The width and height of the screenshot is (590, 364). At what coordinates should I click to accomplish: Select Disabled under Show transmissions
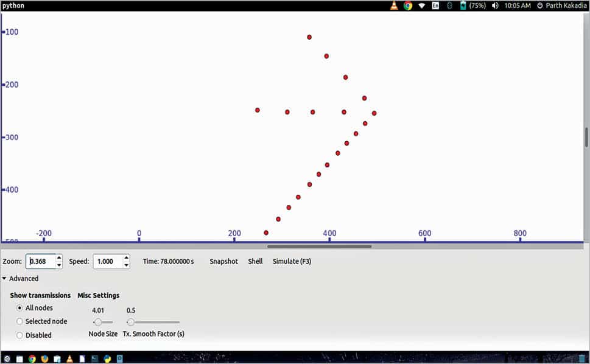(x=20, y=335)
